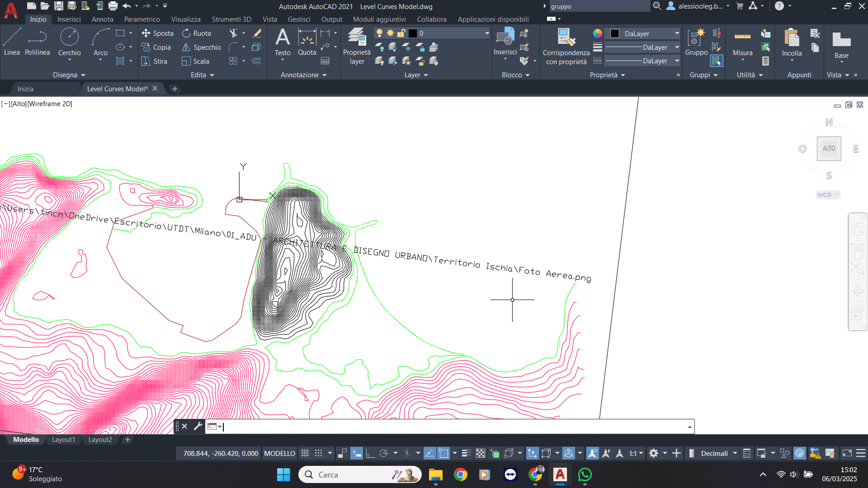Viewport: 868px width, 488px height.
Task: Click the black layer color swatch
Action: [413, 33]
